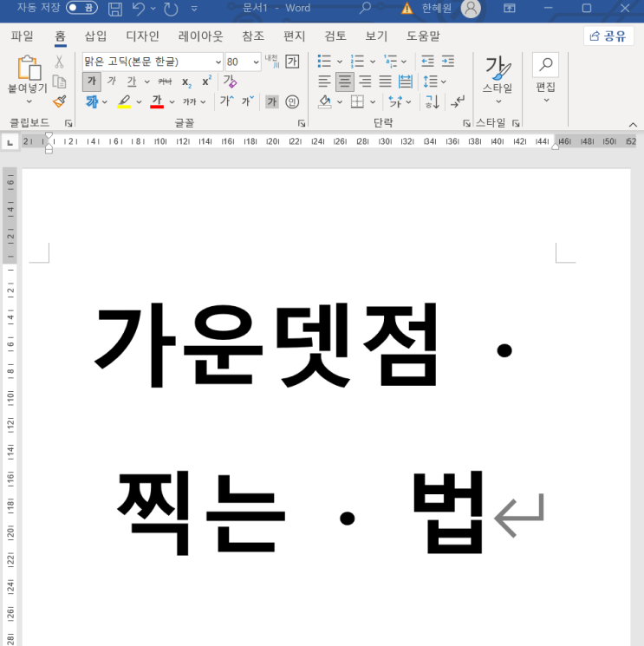Apply subscript formatting

click(x=186, y=82)
